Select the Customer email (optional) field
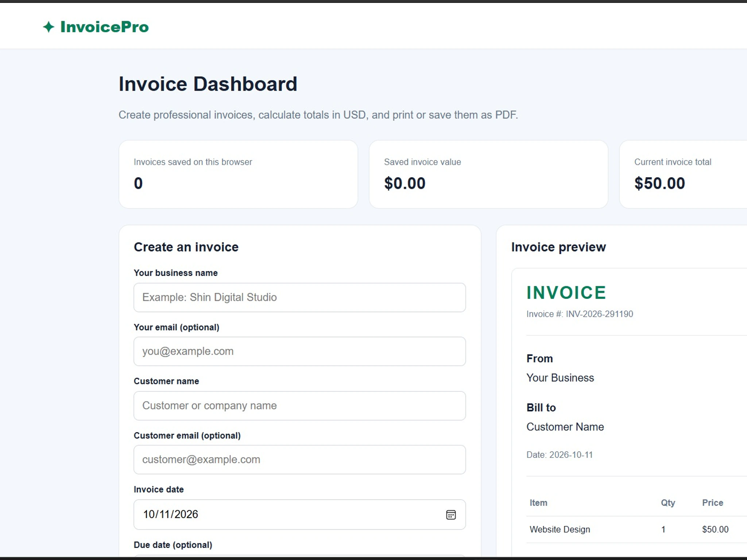 point(299,460)
